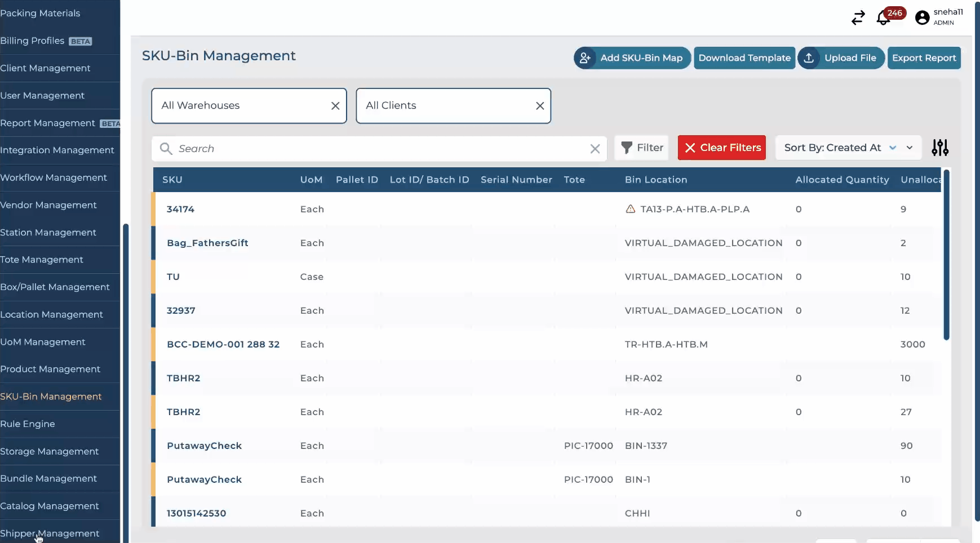Screen dimensions: 980x543
Task: Click the Filter funnel button
Action: tap(641, 148)
